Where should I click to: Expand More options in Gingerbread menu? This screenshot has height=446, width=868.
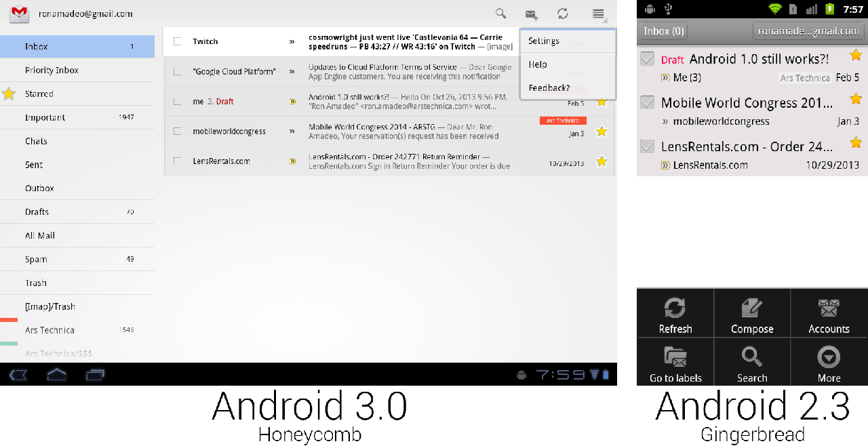point(829,365)
